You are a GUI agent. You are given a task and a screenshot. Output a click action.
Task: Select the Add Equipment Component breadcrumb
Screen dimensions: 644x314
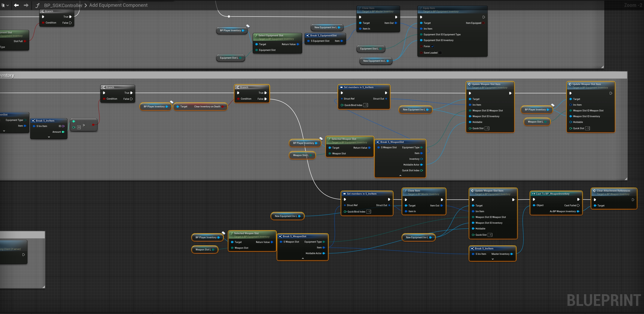[x=118, y=5]
